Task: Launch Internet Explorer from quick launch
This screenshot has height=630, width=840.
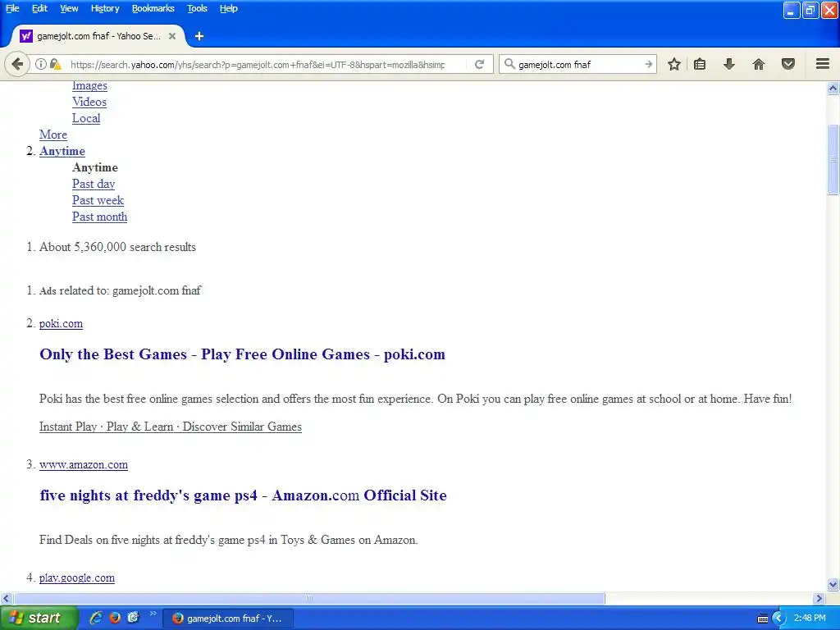Action: coord(96,618)
